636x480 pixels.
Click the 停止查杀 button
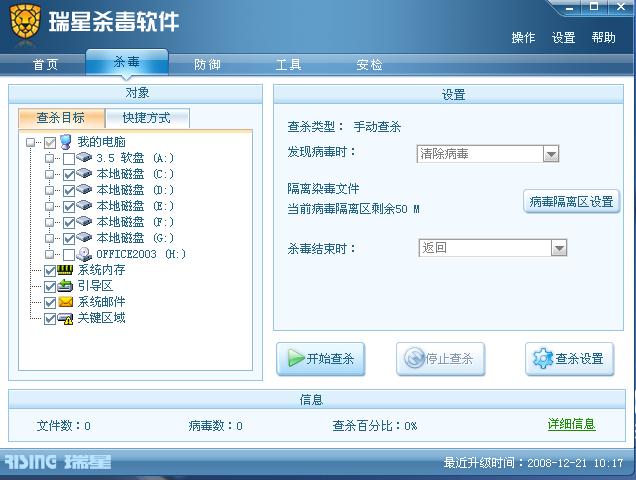440,359
